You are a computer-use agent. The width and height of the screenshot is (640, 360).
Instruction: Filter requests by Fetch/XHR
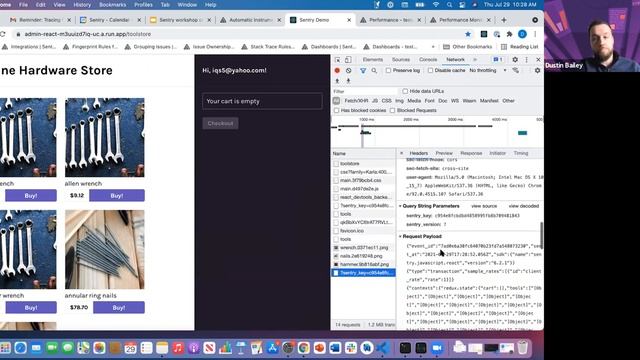(356, 101)
